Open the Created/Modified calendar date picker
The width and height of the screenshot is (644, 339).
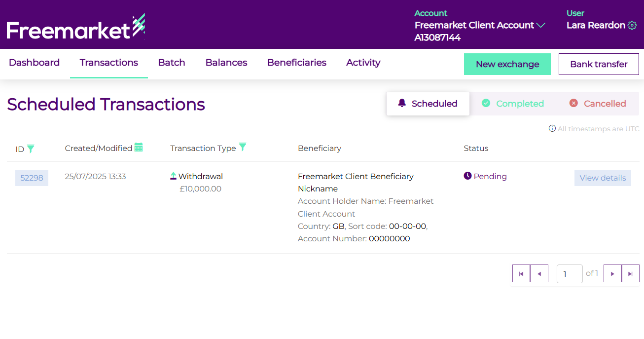(x=139, y=148)
